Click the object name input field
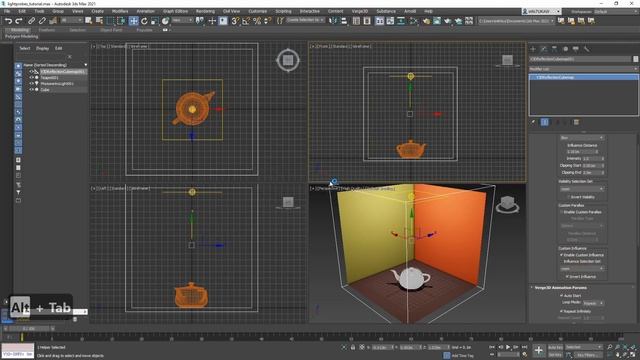The image size is (640, 360). (x=580, y=59)
